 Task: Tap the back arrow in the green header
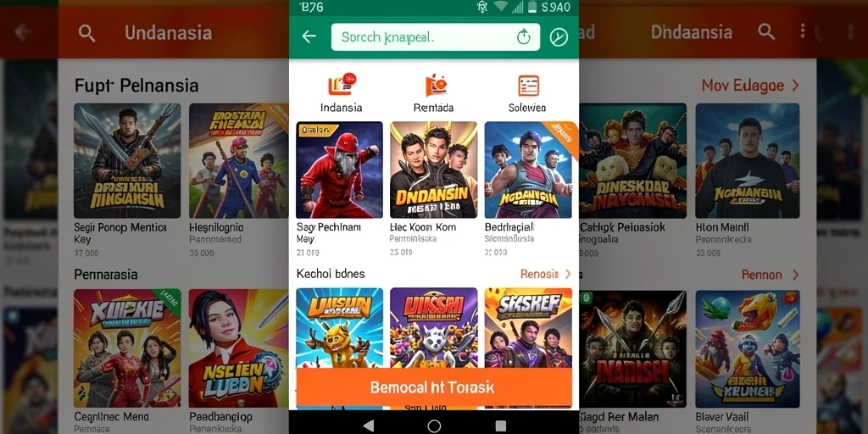pos(309,36)
